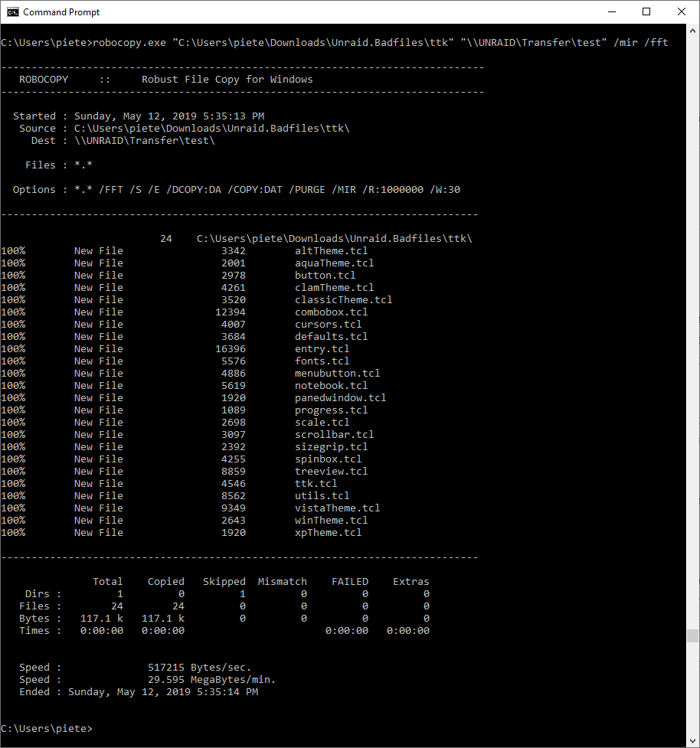Click the 29.595 MegaBytes/min. speed value
This screenshot has width=700, height=748.
212,680
